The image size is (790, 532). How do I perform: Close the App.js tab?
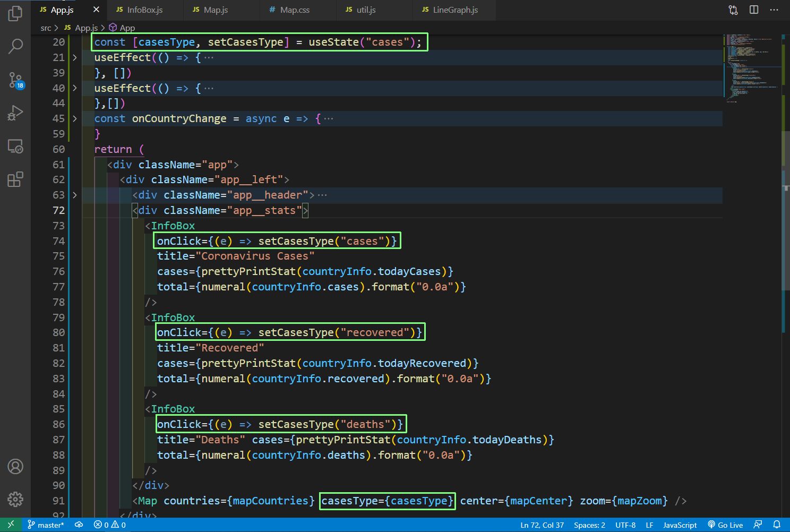coord(96,10)
